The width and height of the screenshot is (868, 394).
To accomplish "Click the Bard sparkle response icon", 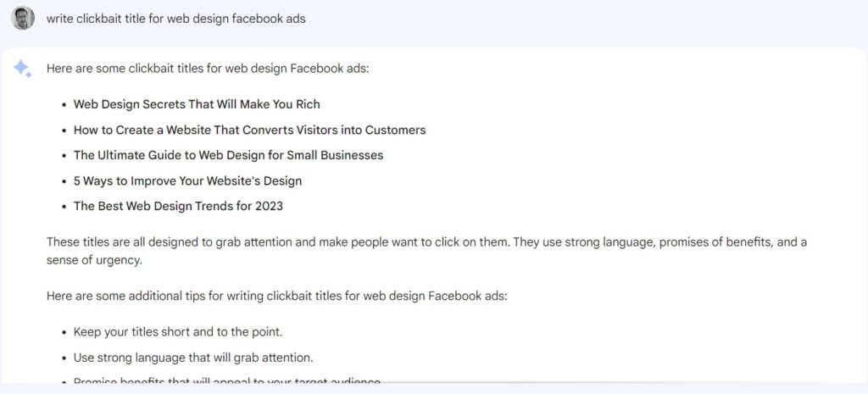I will [22, 69].
